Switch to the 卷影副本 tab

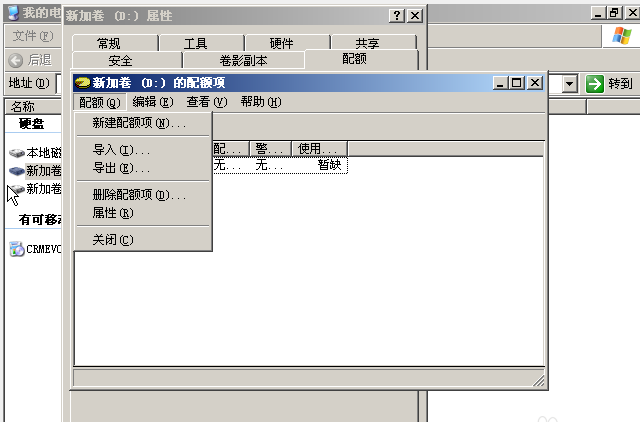tap(243, 60)
